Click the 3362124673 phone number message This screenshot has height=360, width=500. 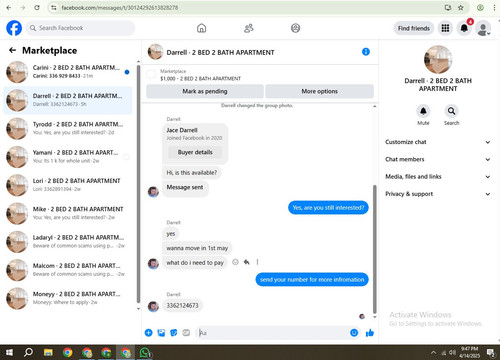point(182,305)
